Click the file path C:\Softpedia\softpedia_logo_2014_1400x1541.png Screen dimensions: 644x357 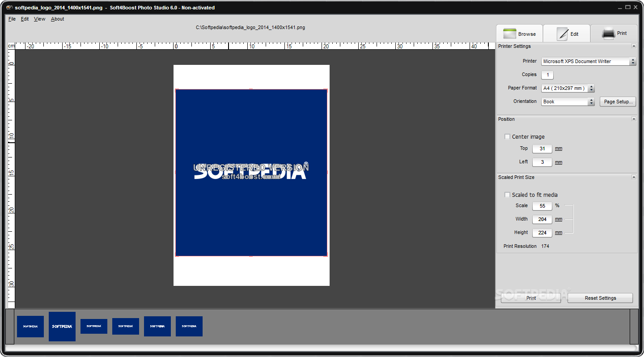point(250,27)
